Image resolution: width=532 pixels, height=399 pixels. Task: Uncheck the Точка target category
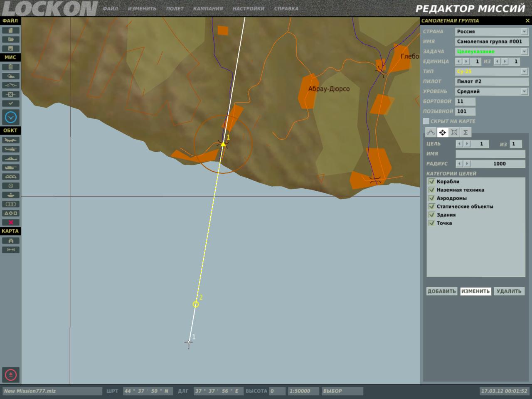coord(431,223)
